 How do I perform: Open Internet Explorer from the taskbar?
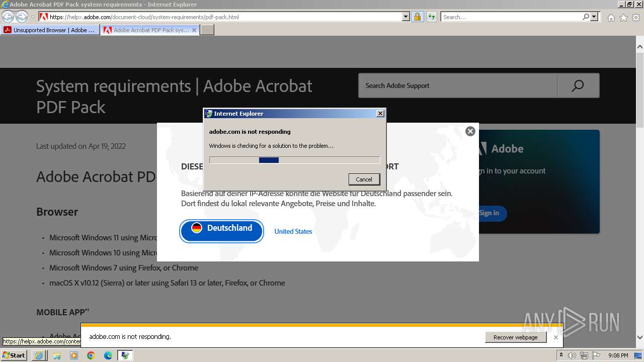point(39,355)
